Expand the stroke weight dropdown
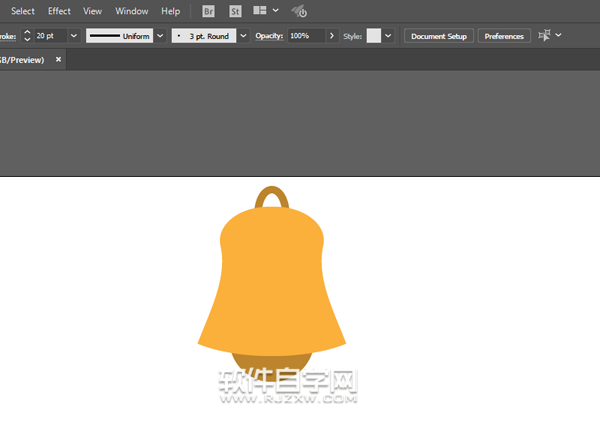The width and height of the screenshot is (600, 425). [x=74, y=36]
